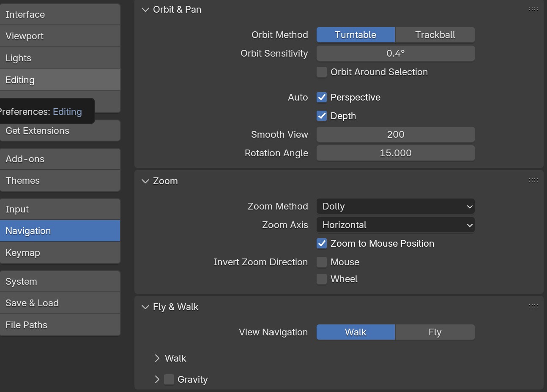Click the Zoom panel drag grip icon
Image resolution: width=547 pixels, height=392 pixels.
point(533,180)
